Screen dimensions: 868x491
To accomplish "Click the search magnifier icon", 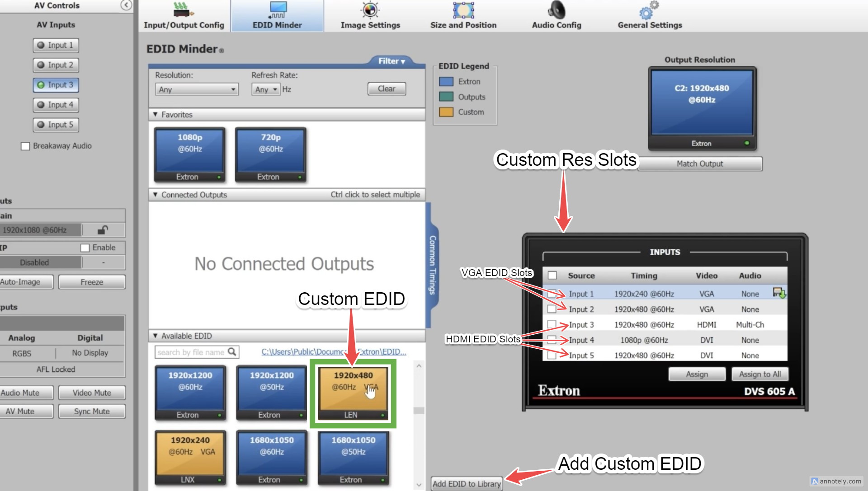I will point(232,351).
